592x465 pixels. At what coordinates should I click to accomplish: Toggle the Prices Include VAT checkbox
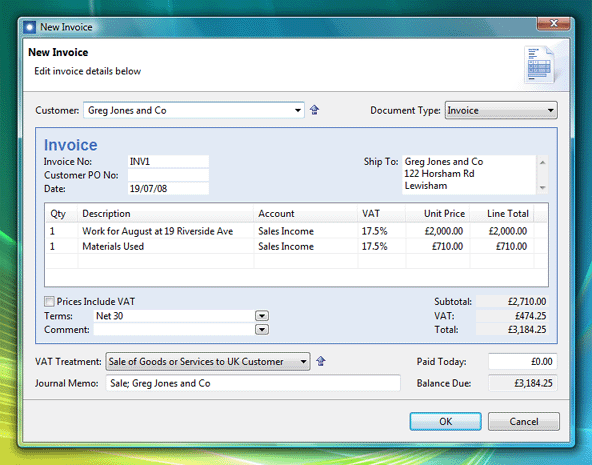[49, 301]
